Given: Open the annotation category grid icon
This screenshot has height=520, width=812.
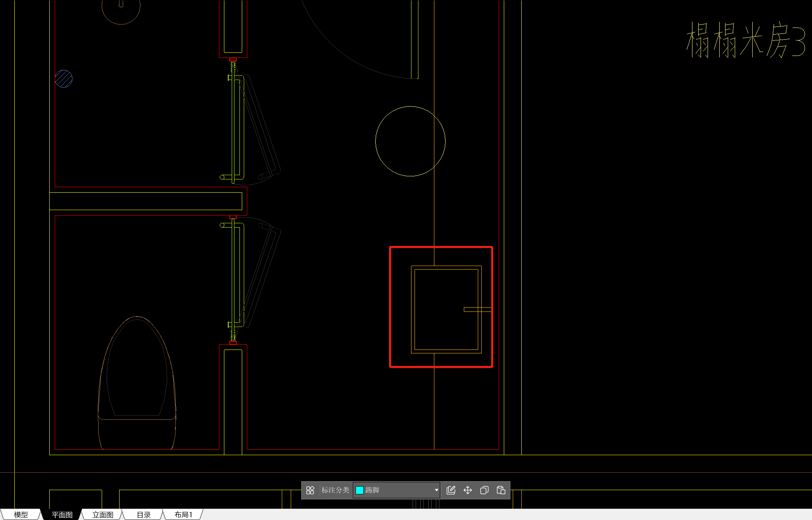Looking at the screenshot, I should pyautogui.click(x=310, y=490).
